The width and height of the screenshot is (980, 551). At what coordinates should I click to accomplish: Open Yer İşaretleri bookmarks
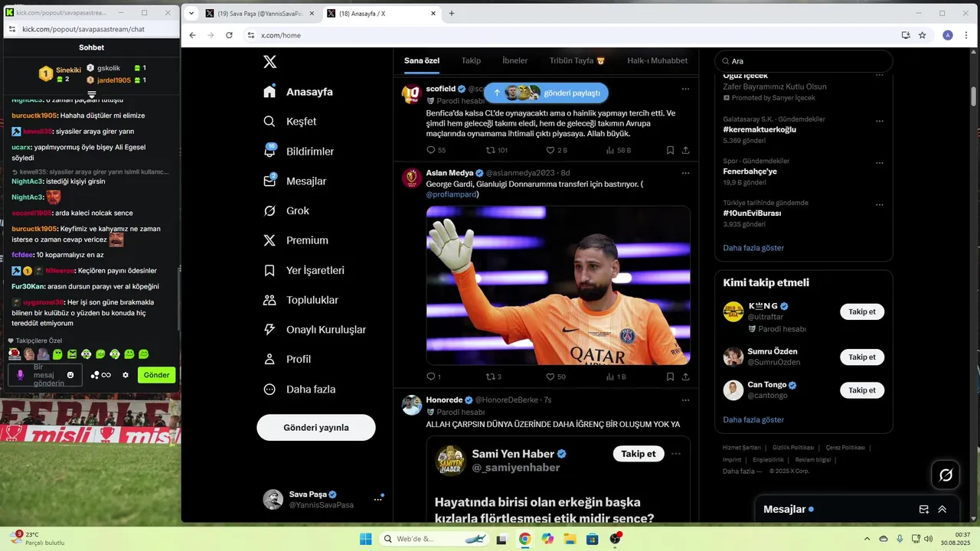point(304,270)
